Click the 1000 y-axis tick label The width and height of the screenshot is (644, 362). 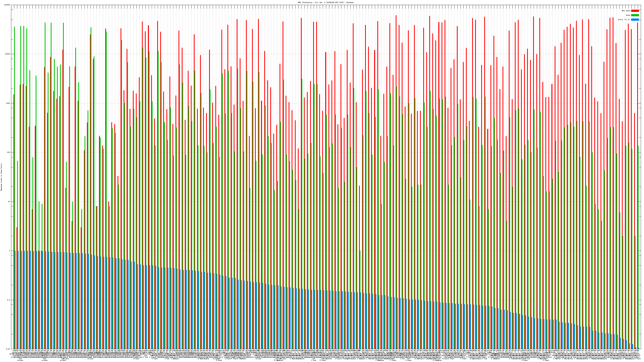8,103
